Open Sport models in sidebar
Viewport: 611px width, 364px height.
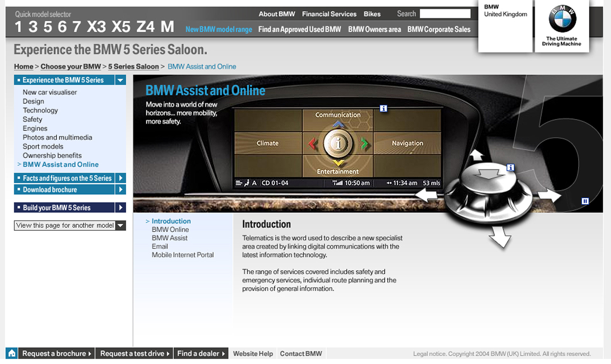(43, 146)
